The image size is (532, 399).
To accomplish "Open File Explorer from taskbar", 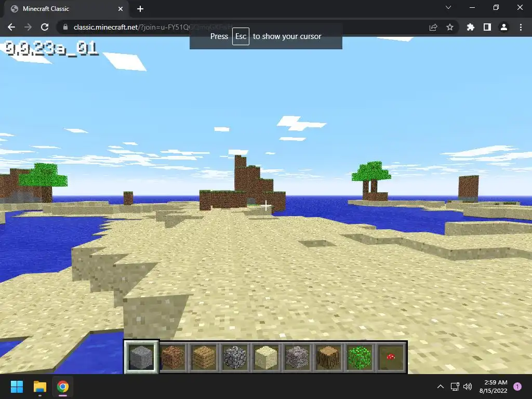I will click(x=39, y=387).
